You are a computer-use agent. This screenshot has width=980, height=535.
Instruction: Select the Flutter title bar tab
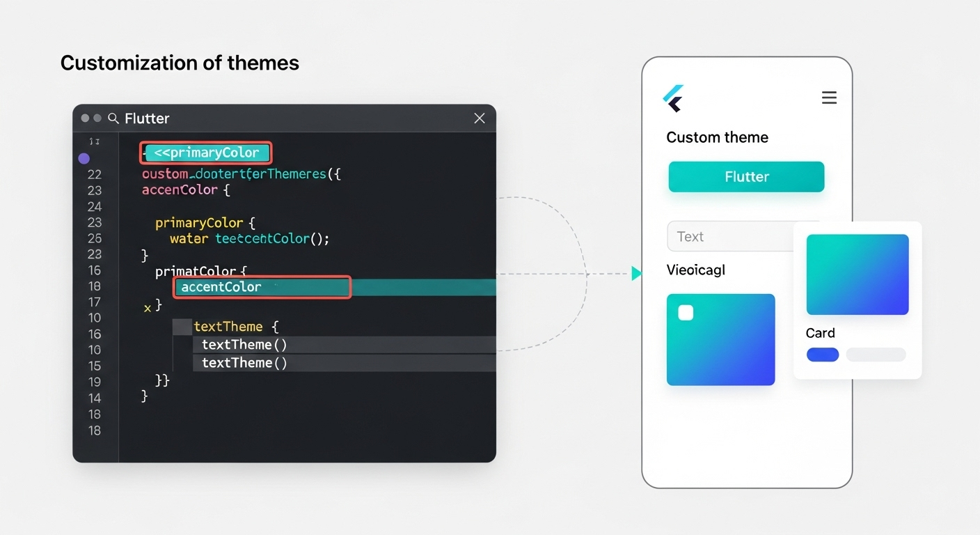[x=148, y=118]
